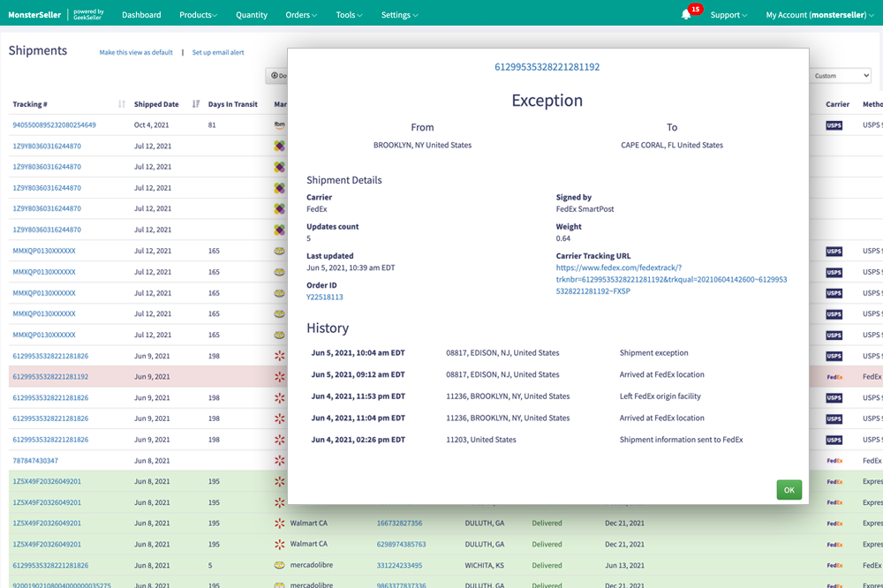Click 'WICHITA, KS' destination cell
The width and height of the screenshot is (883, 588).
pos(484,565)
